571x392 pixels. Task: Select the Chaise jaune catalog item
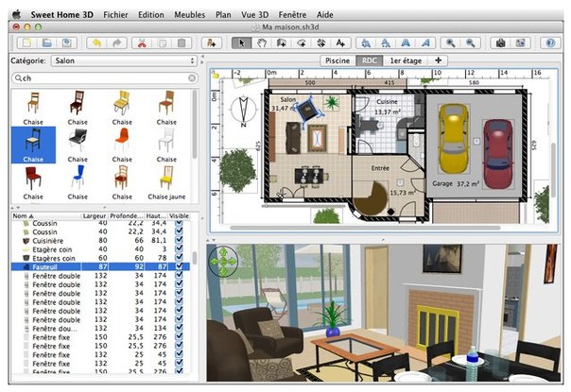tap(166, 183)
